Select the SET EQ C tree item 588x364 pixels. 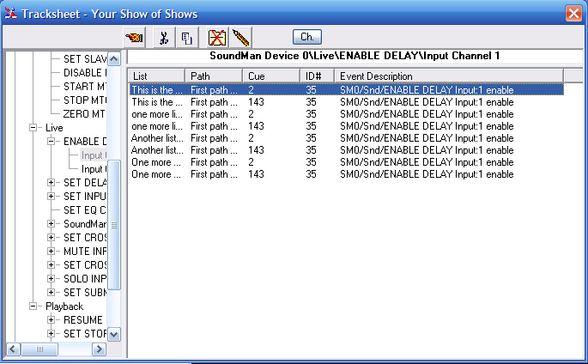tap(85, 210)
